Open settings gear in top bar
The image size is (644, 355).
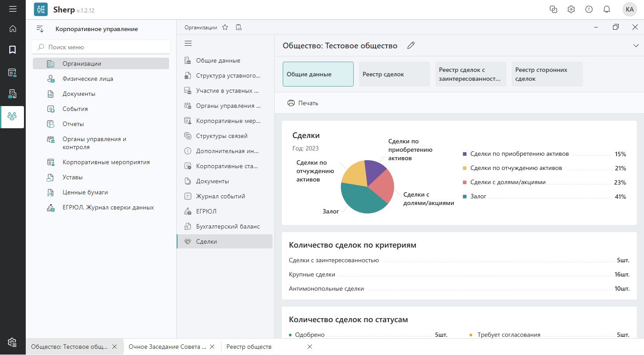(x=571, y=9)
